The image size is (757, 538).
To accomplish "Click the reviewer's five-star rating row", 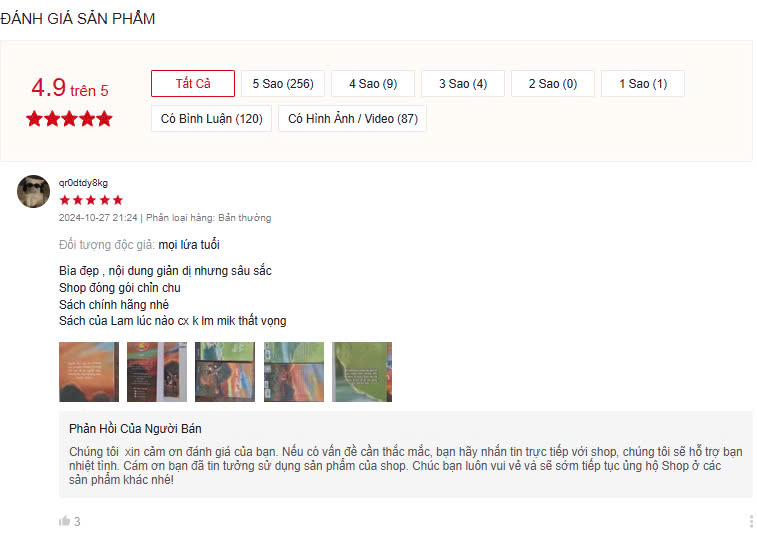I will point(91,200).
